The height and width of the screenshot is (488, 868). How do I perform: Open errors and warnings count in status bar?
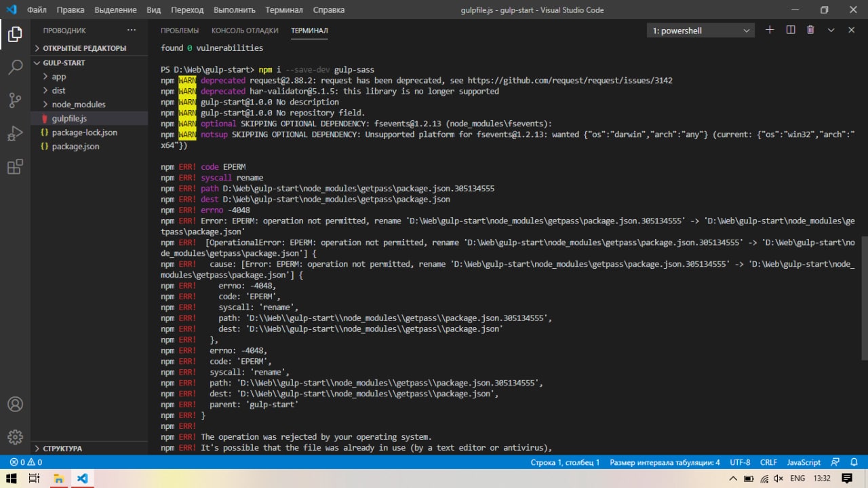tap(26, 462)
